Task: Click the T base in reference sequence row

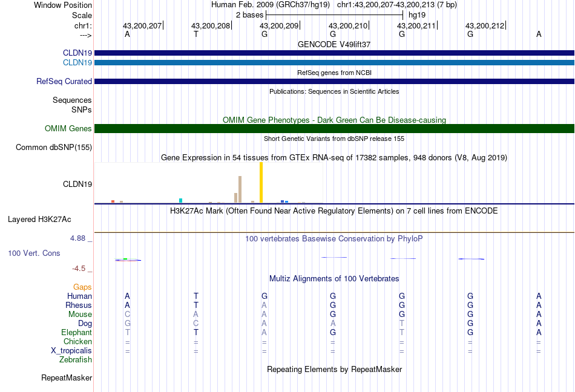Action: pyautogui.click(x=196, y=34)
